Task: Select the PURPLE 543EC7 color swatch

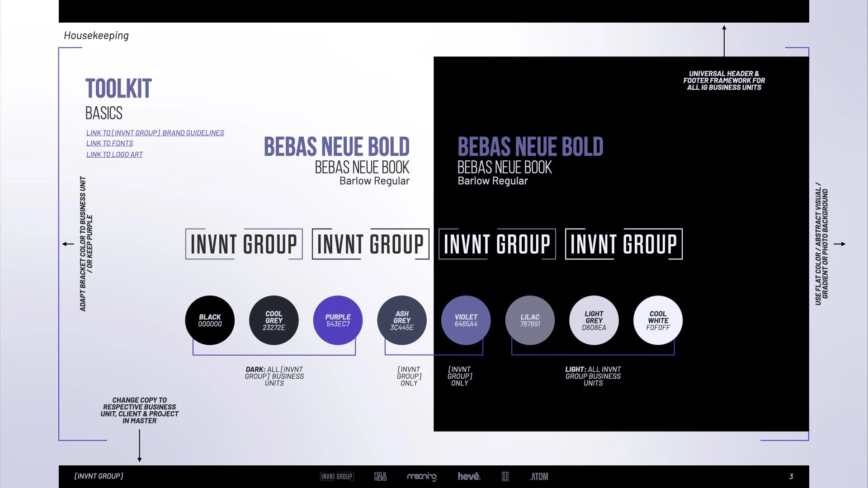Action: tap(337, 320)
